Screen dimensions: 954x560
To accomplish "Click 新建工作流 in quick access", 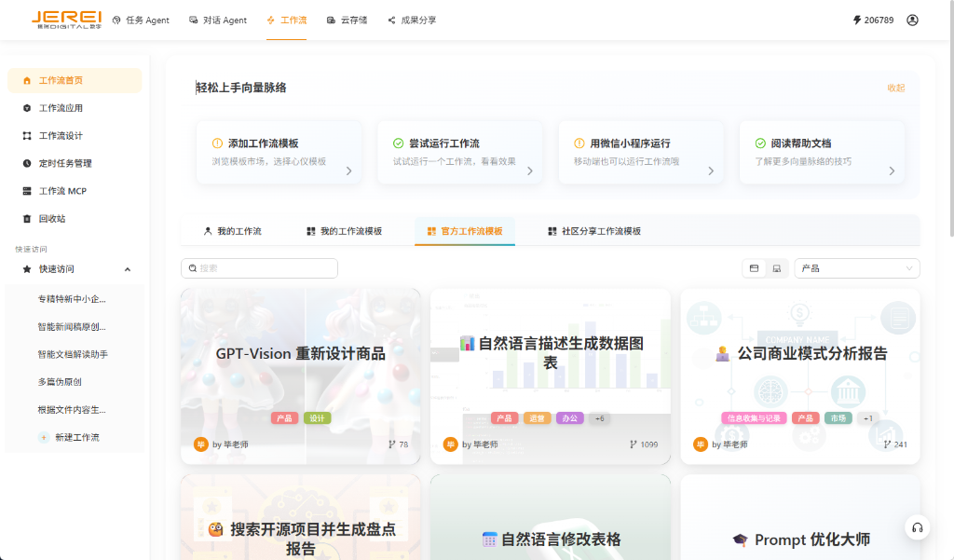I will point(77,438).
